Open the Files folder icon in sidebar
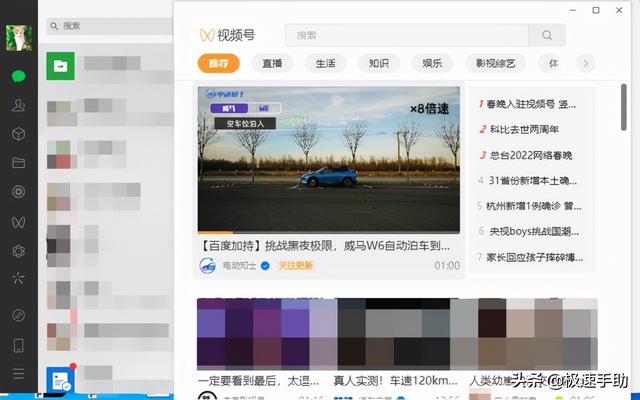This screenshot has width=640, height=400. point(18,162)
